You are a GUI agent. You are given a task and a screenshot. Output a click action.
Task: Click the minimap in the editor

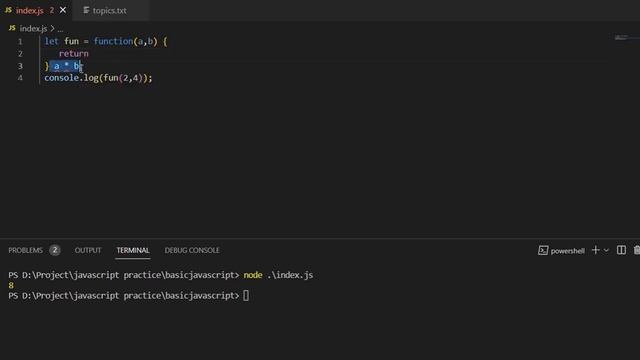tap(627, 38)
